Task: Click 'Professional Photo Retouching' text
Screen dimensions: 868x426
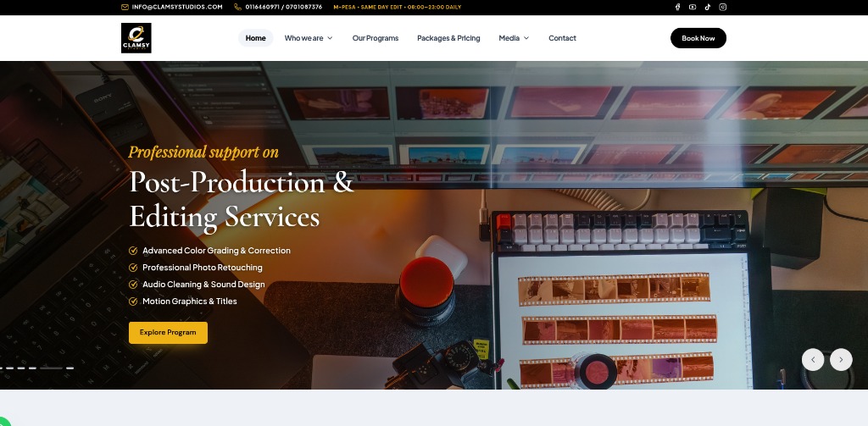Action: [x=202, y=268]
